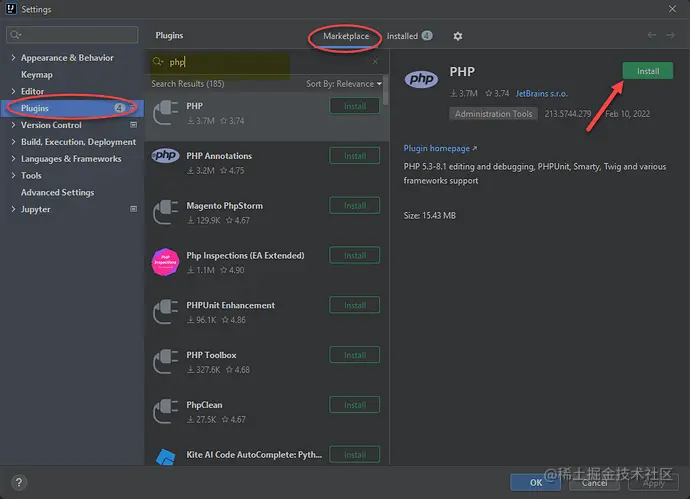Open the plugins gear settings icon

458,36
